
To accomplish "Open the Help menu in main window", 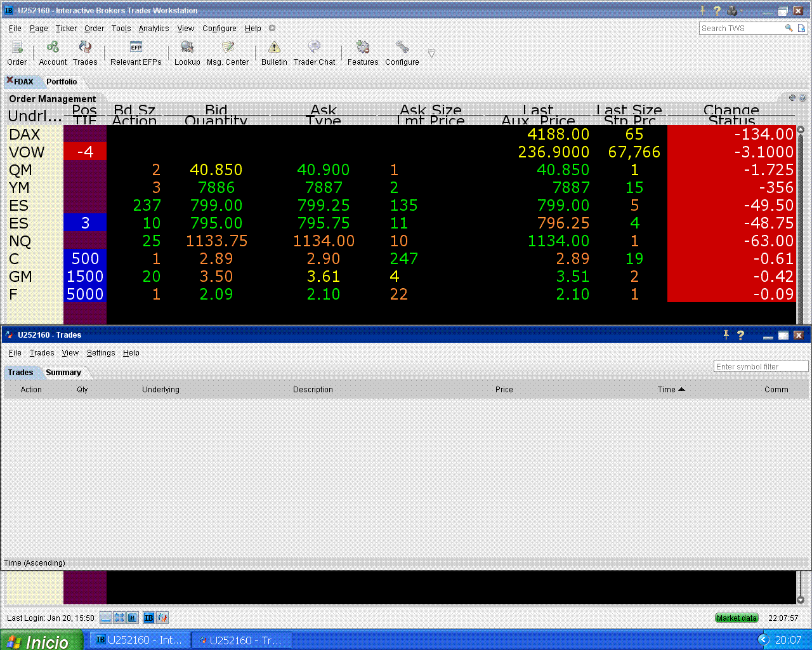I will point(253,29).
